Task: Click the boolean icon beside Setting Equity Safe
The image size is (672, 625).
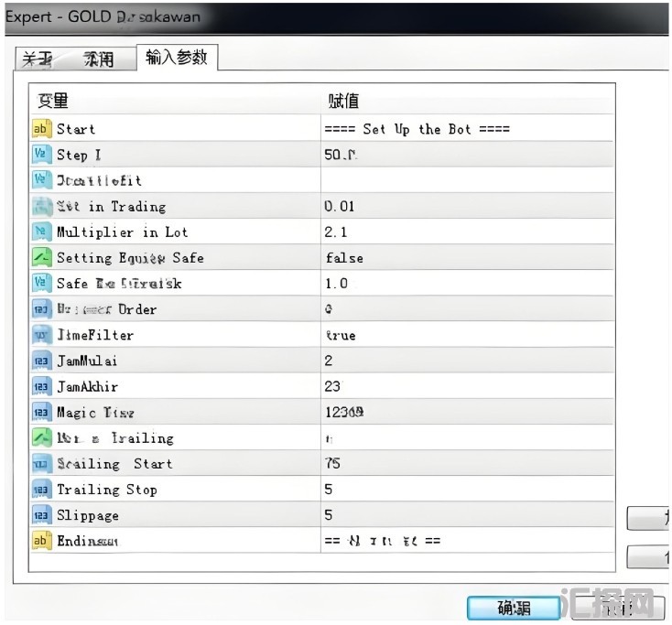Action: point(42,257)
